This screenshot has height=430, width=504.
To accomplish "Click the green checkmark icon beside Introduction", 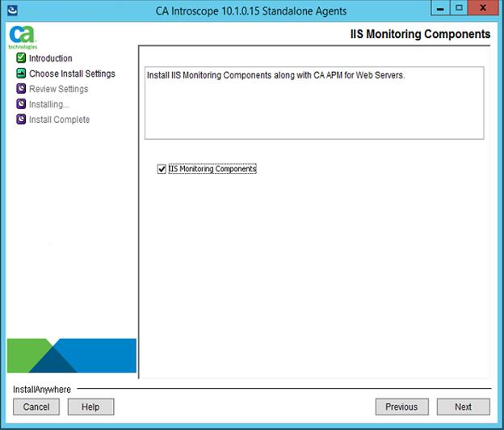I will [x=21, y=58].
